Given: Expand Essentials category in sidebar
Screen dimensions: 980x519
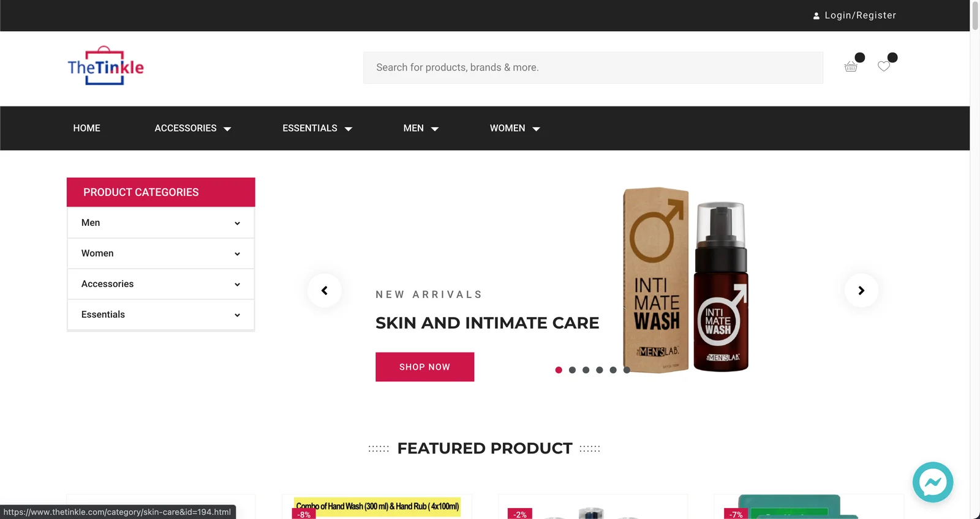Looking at the screenshot, I should click(161, 315).
